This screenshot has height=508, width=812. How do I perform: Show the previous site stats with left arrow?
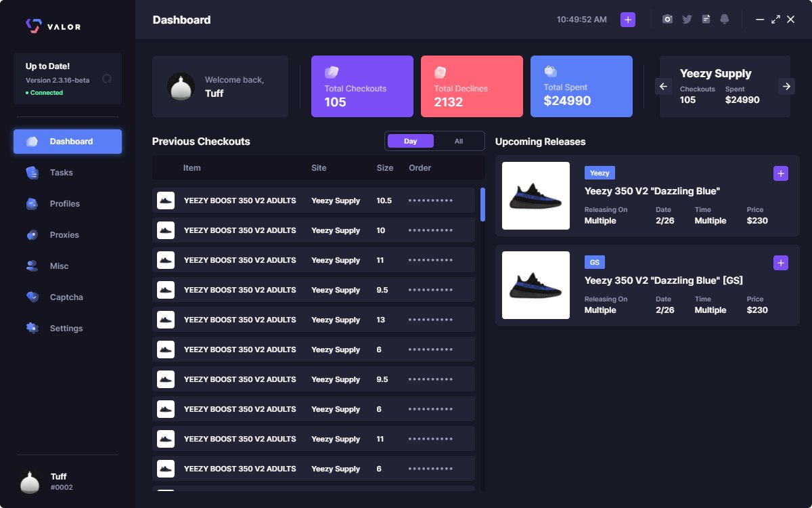663,87
